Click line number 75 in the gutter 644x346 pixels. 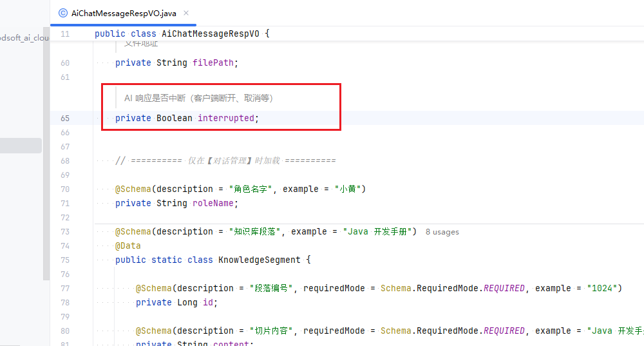point(65,260)
